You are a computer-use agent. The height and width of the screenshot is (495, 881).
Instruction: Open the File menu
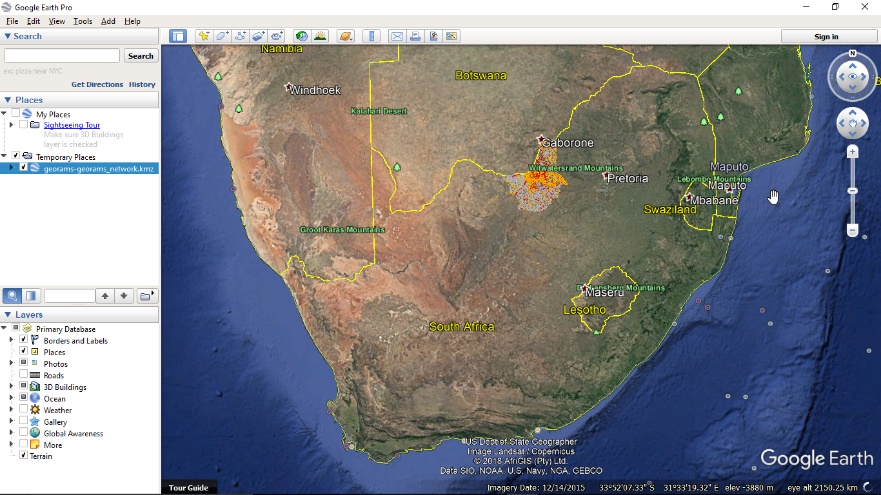point(12,21)
